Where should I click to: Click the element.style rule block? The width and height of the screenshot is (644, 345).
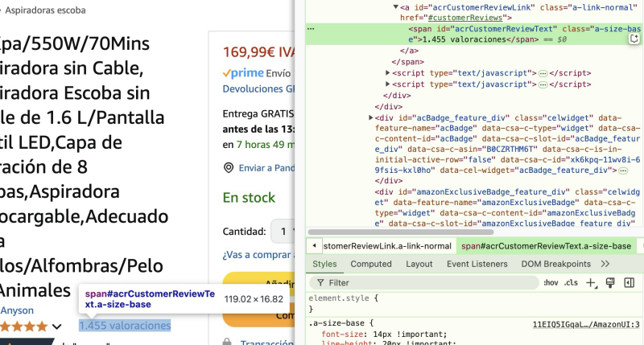click(x=475, y=303)
